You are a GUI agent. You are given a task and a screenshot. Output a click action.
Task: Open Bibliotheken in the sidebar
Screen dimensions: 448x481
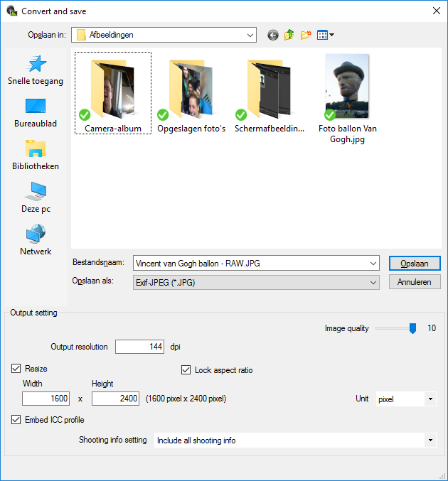(x=36, y=155)
